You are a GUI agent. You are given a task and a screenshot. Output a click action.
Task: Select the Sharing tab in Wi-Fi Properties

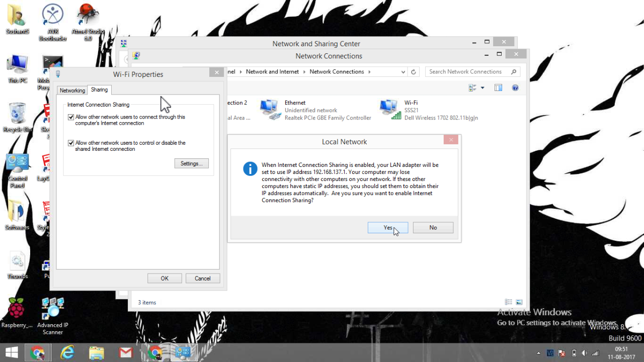click(x=99, y=90)
